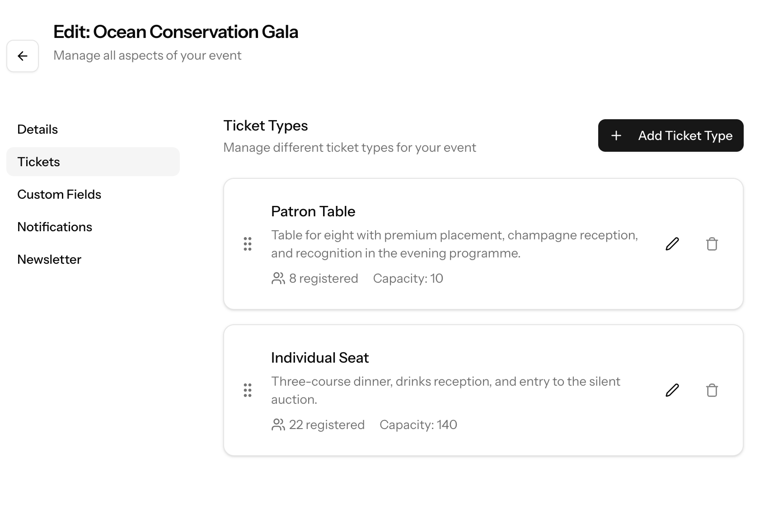Open the Newsletter section

tap(49, 259)
